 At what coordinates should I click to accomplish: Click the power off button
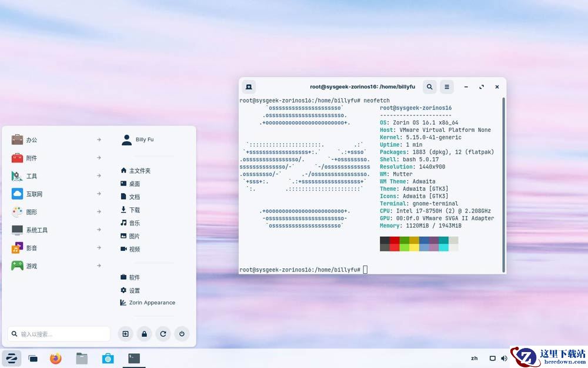pos(182,334)
